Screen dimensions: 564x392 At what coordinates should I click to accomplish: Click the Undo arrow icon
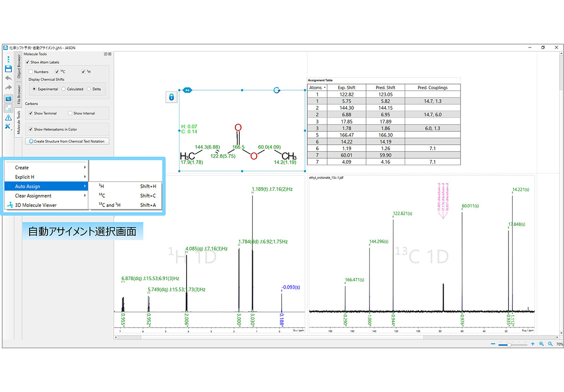pos(8,78)
